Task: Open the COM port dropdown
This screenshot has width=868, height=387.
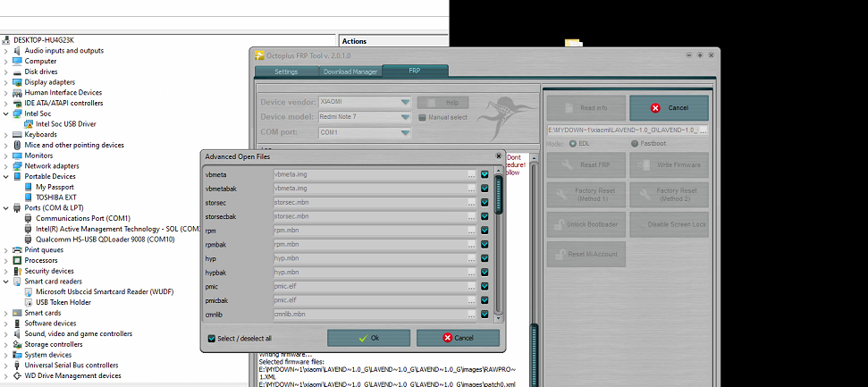Action: tap(406, 132)
